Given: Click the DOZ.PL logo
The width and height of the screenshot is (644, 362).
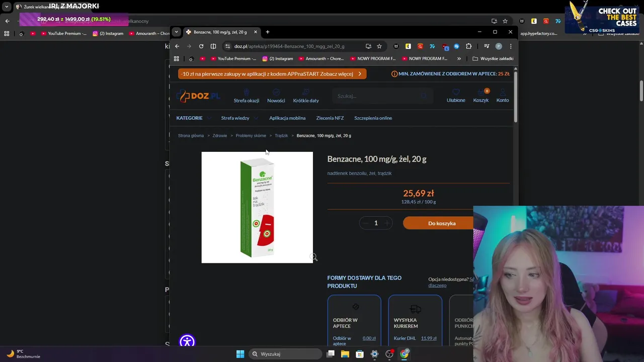Looking at the screenshot, I should click(x=198, y=96).
